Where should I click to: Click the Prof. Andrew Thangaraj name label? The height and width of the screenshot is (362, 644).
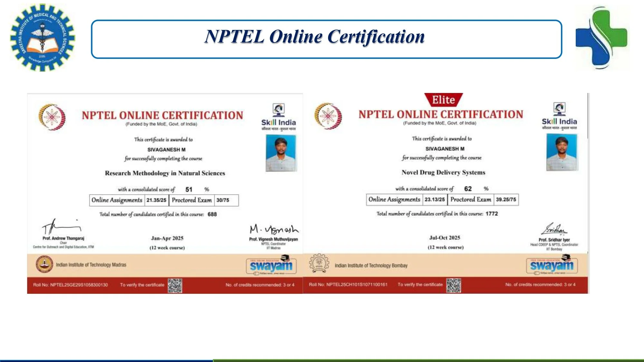tap(63, 238)
